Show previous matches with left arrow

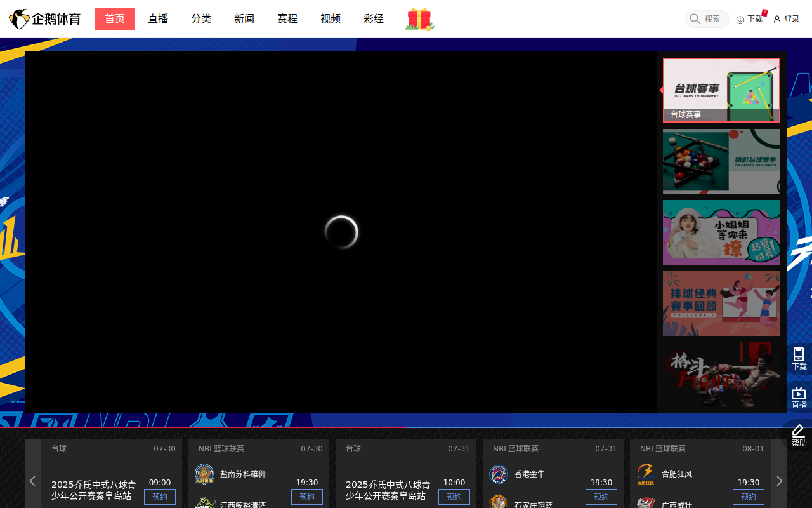33,481
